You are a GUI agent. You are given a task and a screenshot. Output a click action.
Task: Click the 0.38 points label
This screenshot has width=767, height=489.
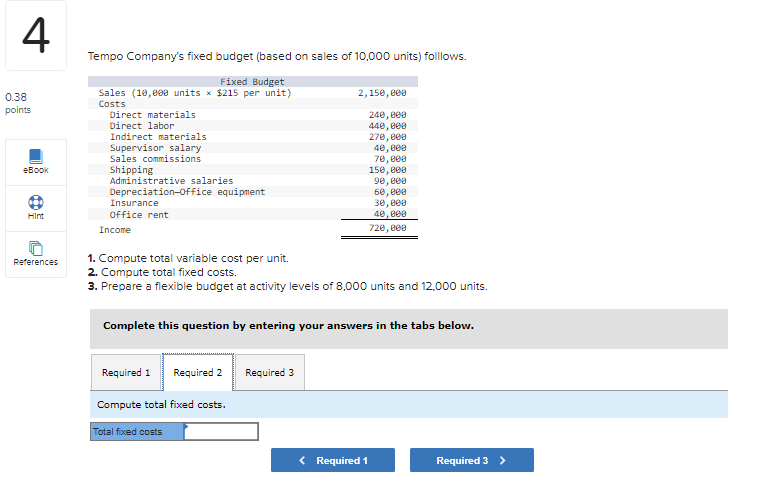click(x=18, y=103)
